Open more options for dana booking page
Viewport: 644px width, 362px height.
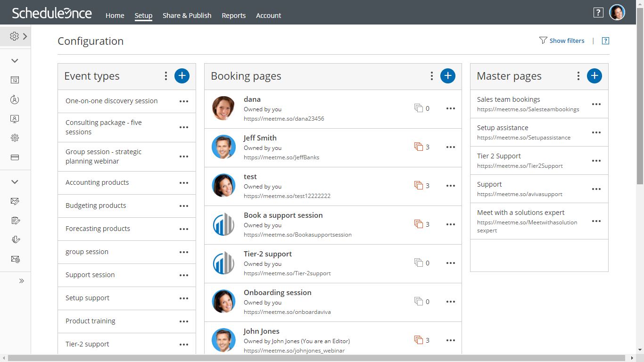451,108
